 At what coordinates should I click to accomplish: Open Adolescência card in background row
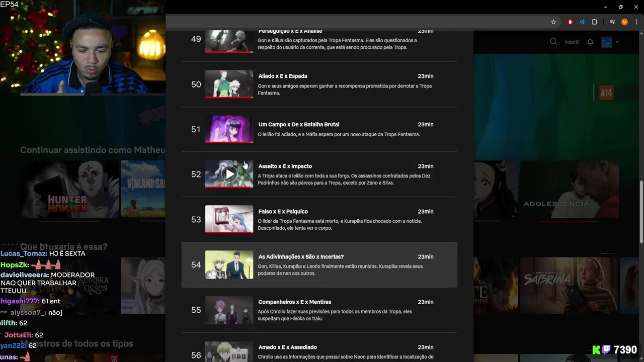pyautogui.click(x=570, y=189)
